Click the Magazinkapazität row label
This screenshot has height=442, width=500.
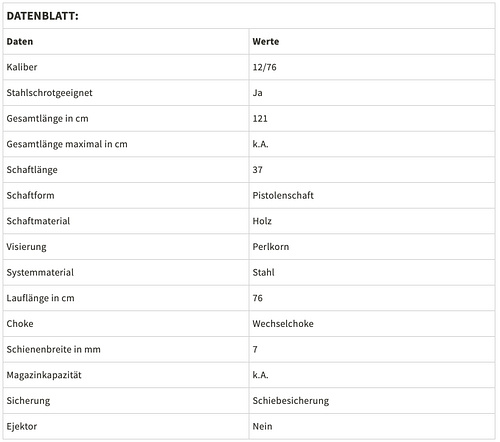tap(44, 375)
